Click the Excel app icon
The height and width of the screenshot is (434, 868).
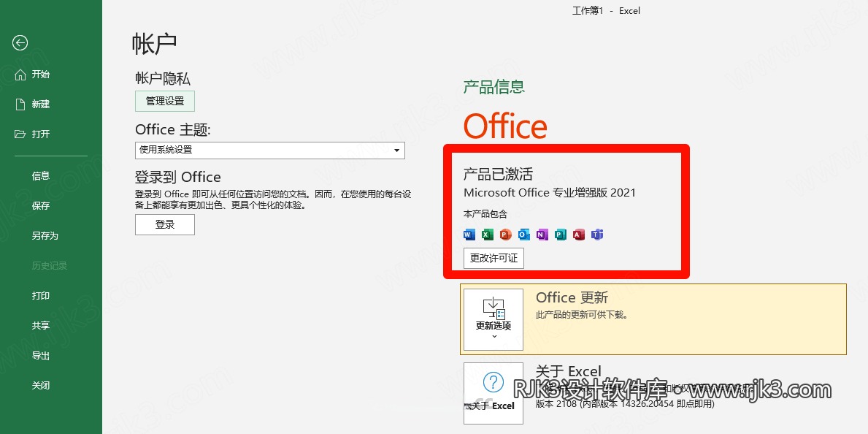[x=488, y=235]
